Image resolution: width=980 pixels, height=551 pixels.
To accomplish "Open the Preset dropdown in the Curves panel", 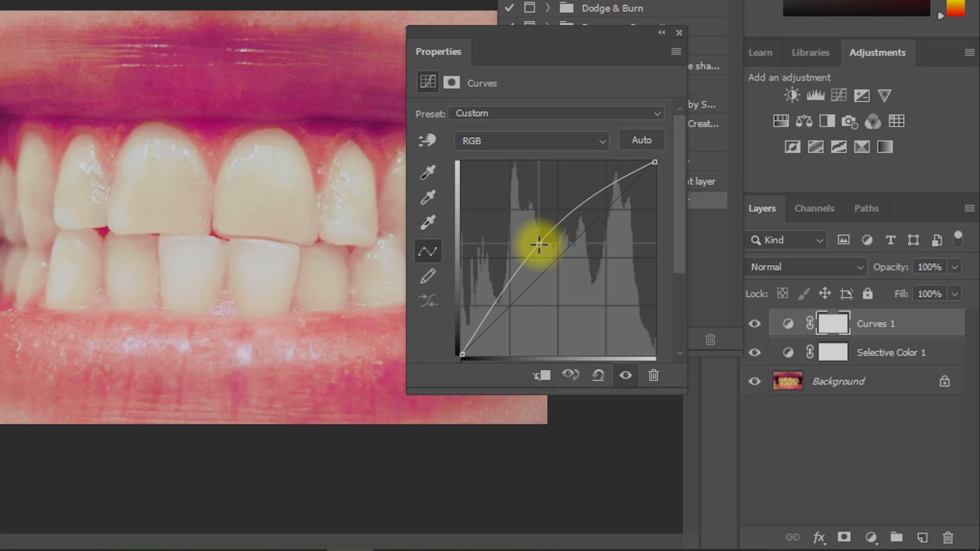I will [x=556, y=113].
